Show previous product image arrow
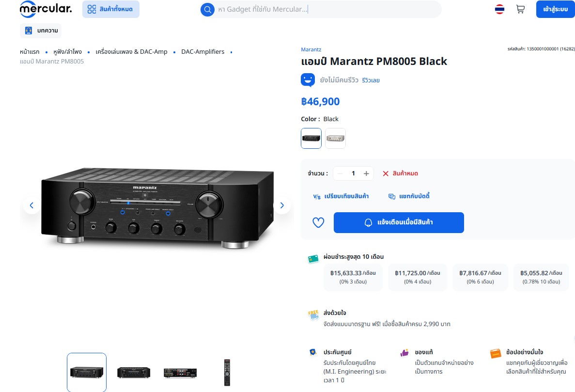 31,205
